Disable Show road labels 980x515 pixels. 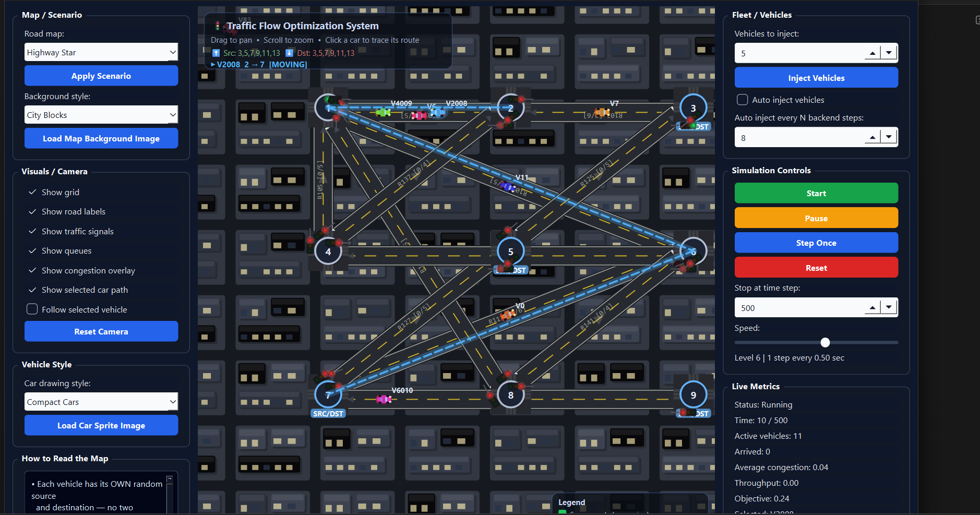(x=66, y=212)
